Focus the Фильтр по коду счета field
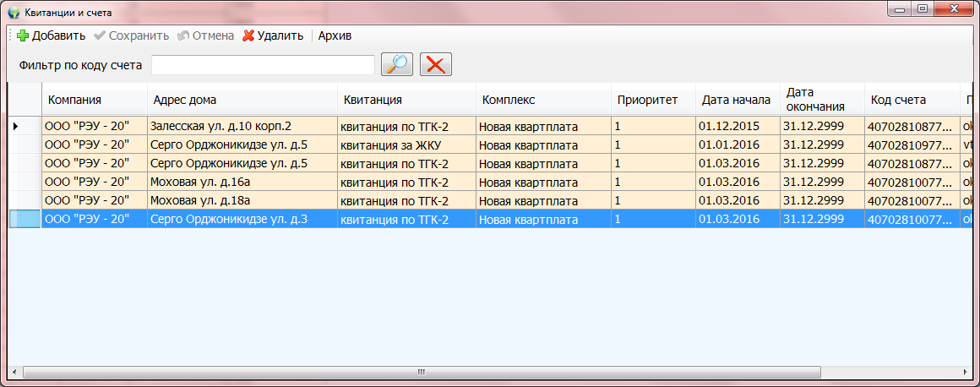Viewport: 980px width, 387px height. [263, 65]
